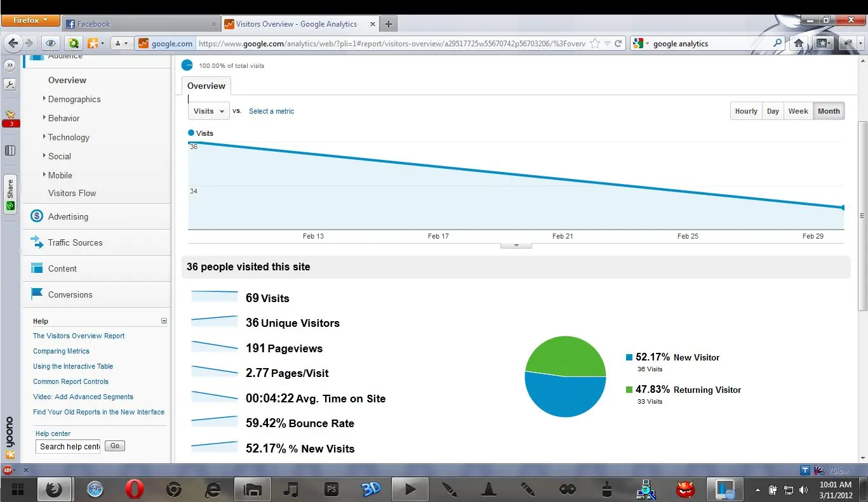Bookmark this page with the star icon

(x=595, y=43)
